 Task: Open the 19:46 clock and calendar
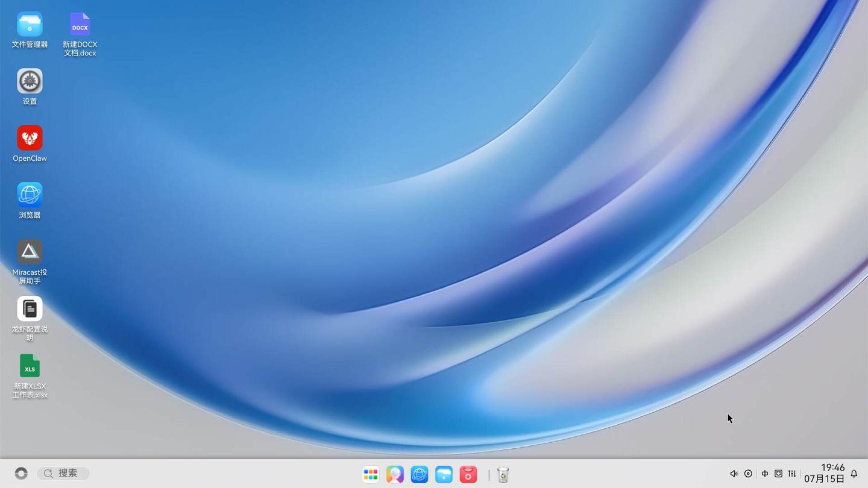click(x=824, y=473)
